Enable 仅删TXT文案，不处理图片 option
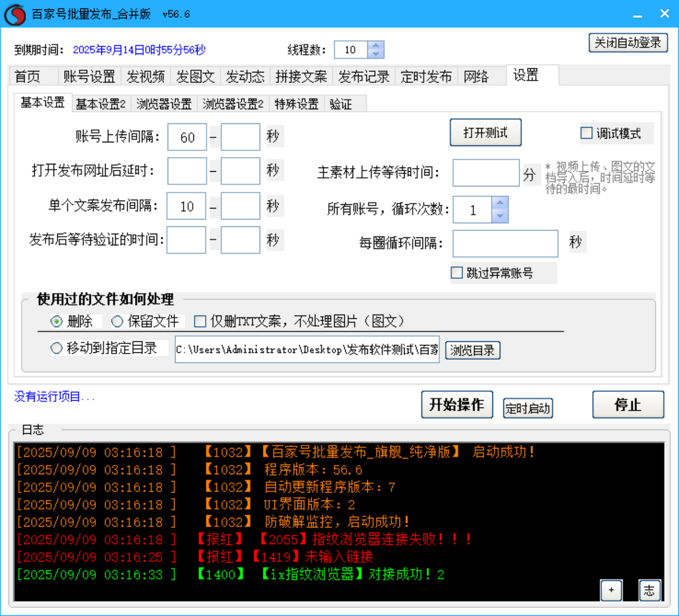The image size is (679, 616). (200, 321)
